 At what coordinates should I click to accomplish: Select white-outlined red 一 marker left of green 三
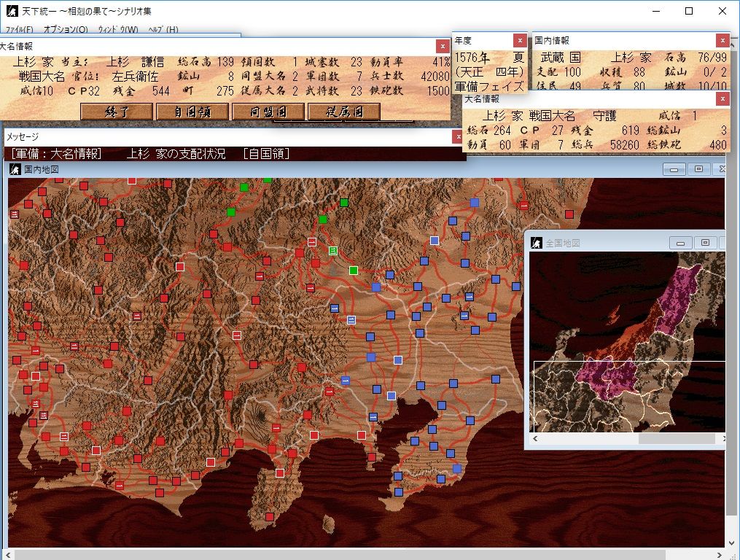(312, 242)
